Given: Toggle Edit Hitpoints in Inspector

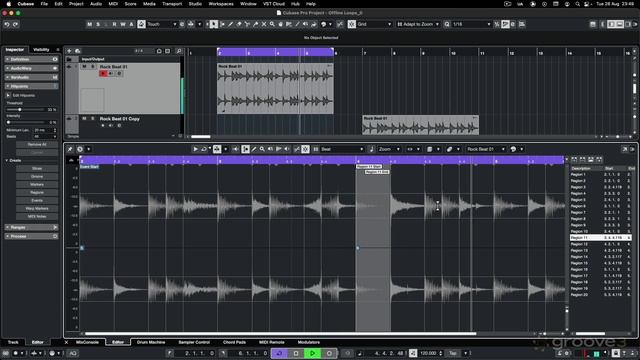Looking at the screenshot, I should (8, 96).
